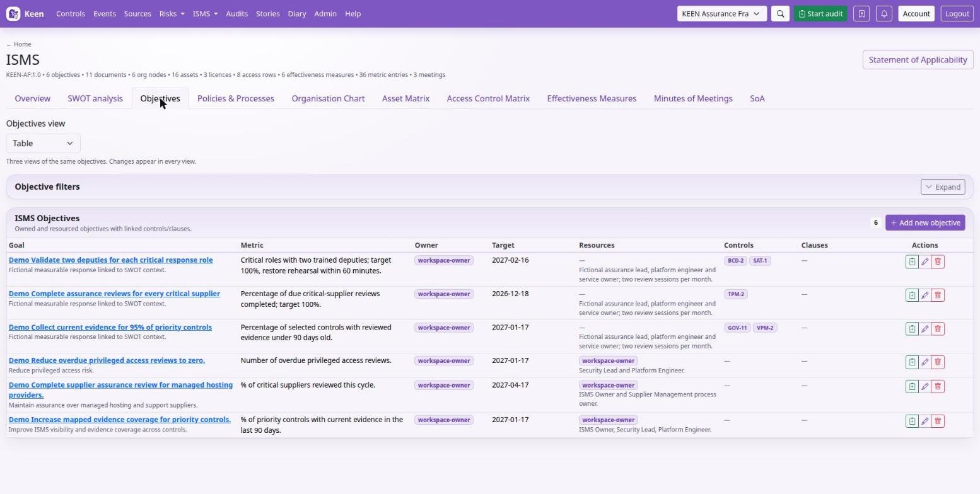Screen dimensions: 980x494
Task: Edit the Collect current evidence objective
Action: (925, 328)
